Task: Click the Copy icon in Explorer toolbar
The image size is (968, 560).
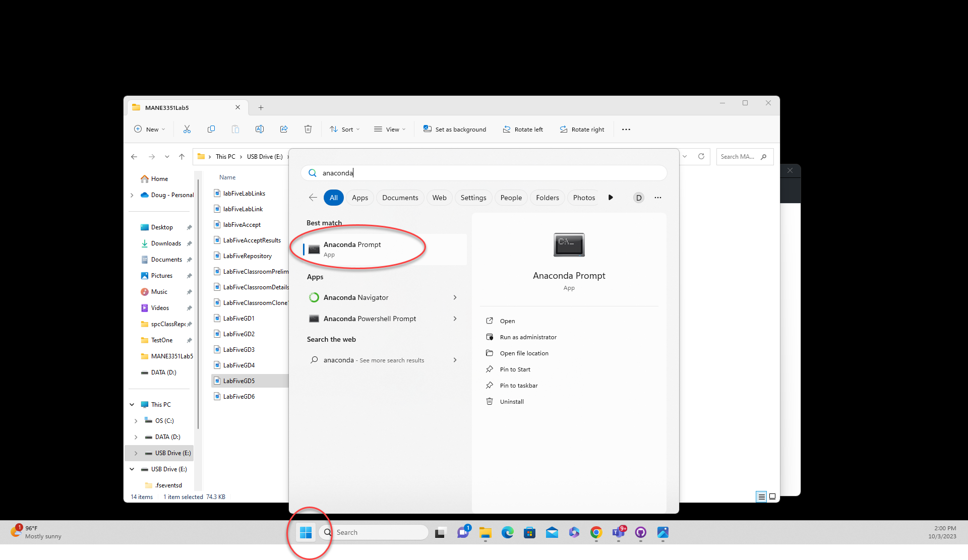Action: click(x=211, y=130)
